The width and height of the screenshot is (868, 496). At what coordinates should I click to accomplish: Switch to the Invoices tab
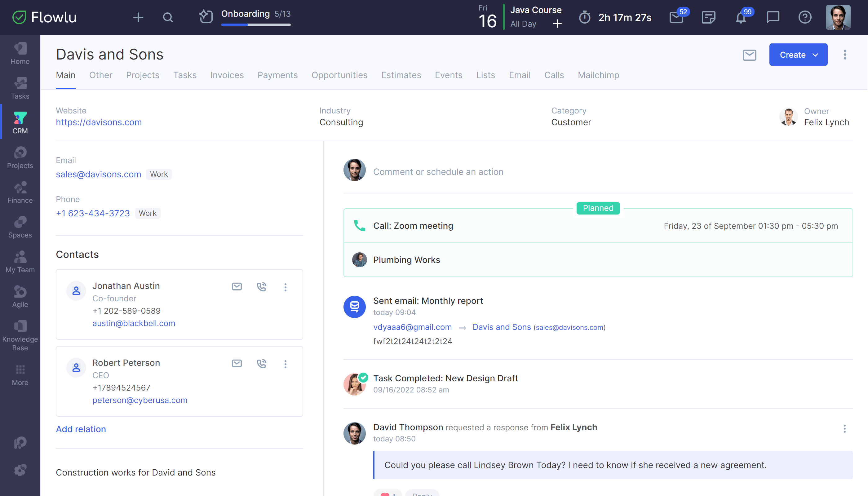coord(227,75)
